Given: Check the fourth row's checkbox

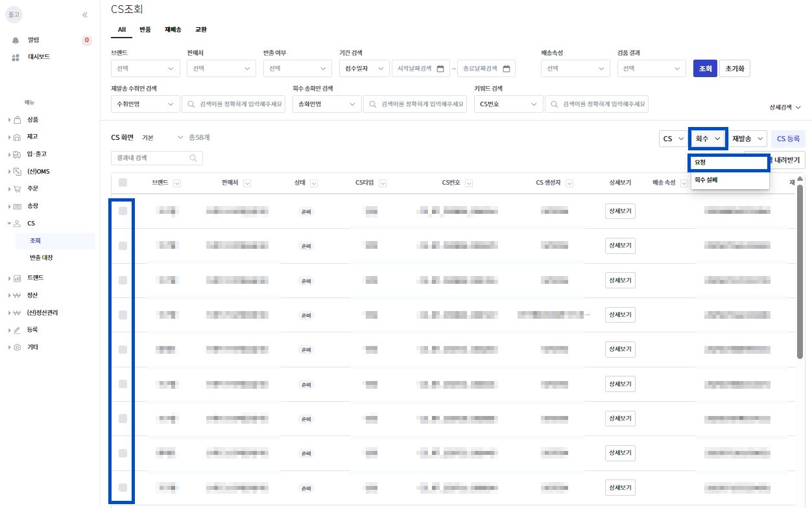Looking at the screenshot, I should [123, 314].
